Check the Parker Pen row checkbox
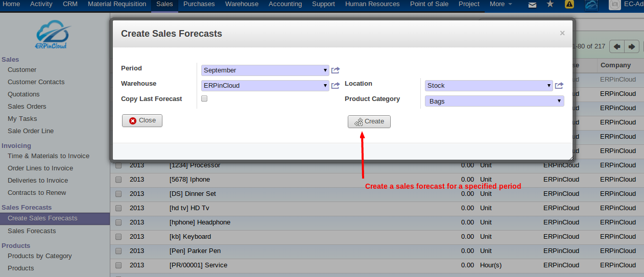Screen dimensions: 644x277 click(118, 251)
